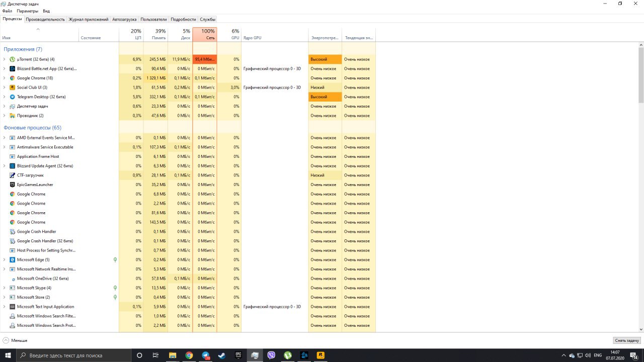The height and width of the screenshot is (362, 644).
Task: Expand the AMD External Events Service row
Action: pyautogui.click(x=5, y=138)
